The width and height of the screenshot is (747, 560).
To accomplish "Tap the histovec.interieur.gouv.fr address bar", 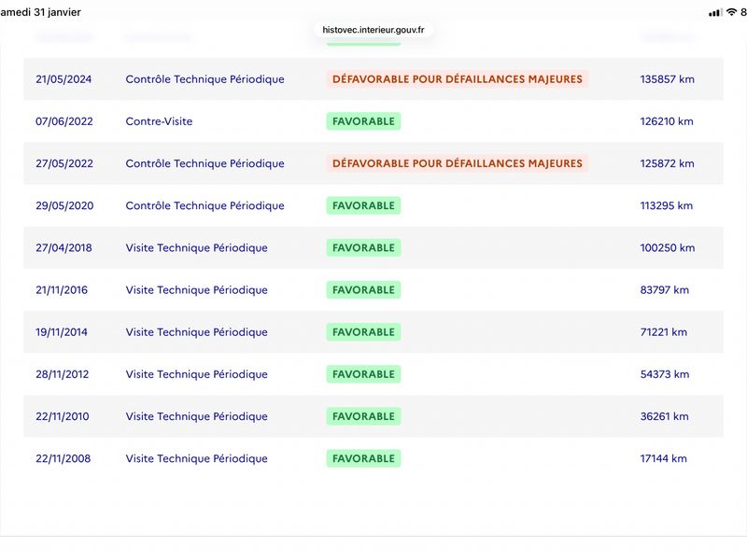I will coord(373,29).
